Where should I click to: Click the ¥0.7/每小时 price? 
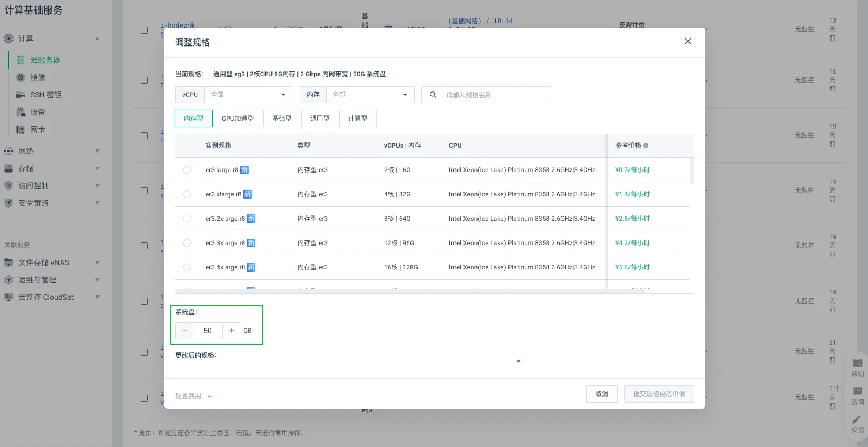coord(632,170)
